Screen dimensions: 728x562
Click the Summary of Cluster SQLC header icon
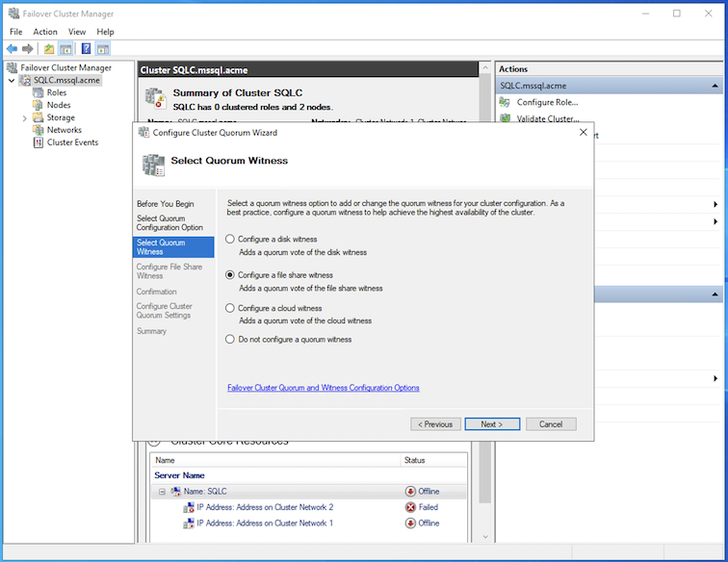pos(156,98)
